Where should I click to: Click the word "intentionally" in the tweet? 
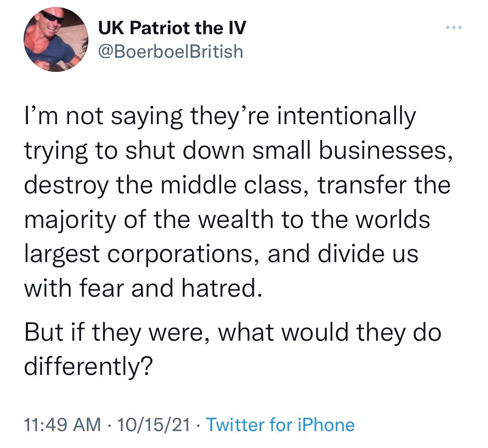tap(346, 117)
